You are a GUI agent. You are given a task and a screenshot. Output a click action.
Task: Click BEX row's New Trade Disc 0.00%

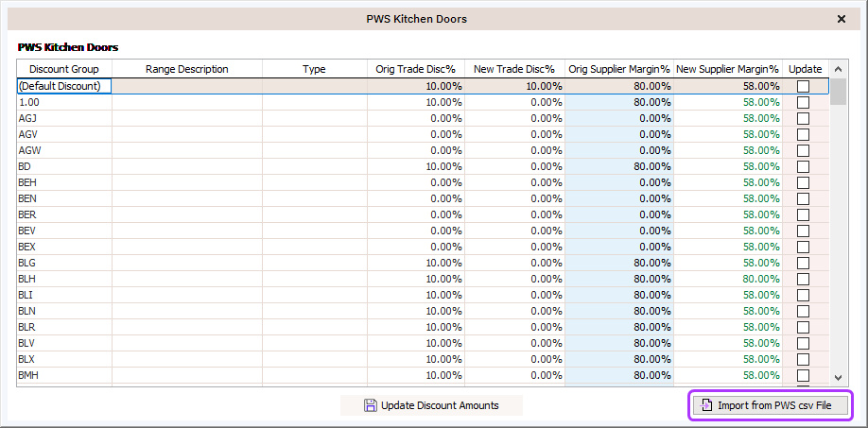514,247
